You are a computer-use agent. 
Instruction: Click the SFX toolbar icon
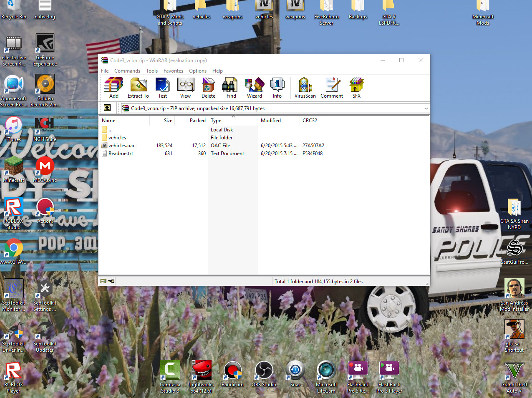click(x=356, y=88)
